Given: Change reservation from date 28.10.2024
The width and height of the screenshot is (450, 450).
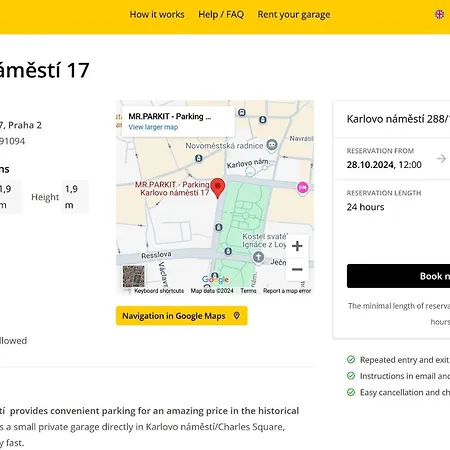Looking at the screenshot, I should (x=384, y=165).
